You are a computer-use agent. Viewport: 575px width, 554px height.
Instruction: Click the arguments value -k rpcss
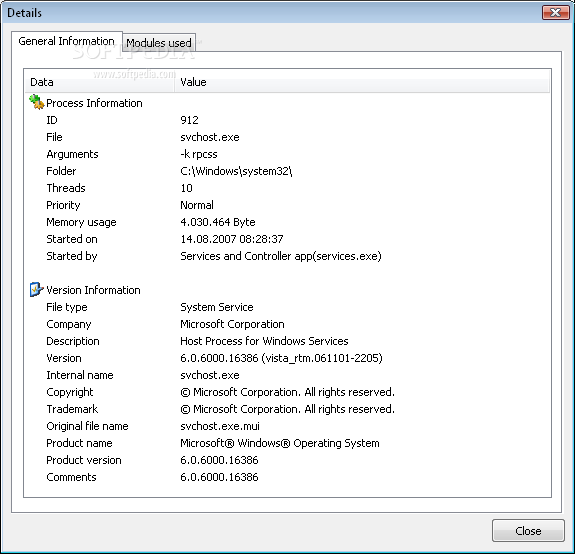coord(199,154)
